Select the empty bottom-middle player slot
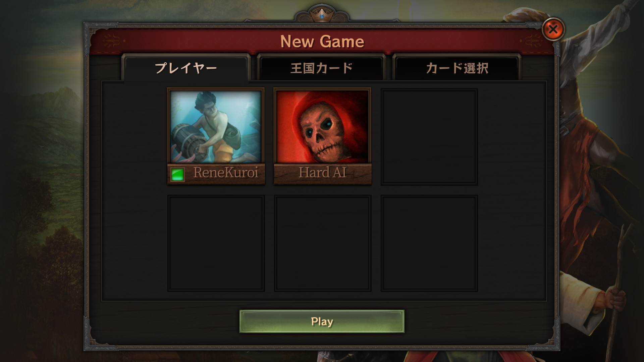644x362 pixels. tap(323, 243)
